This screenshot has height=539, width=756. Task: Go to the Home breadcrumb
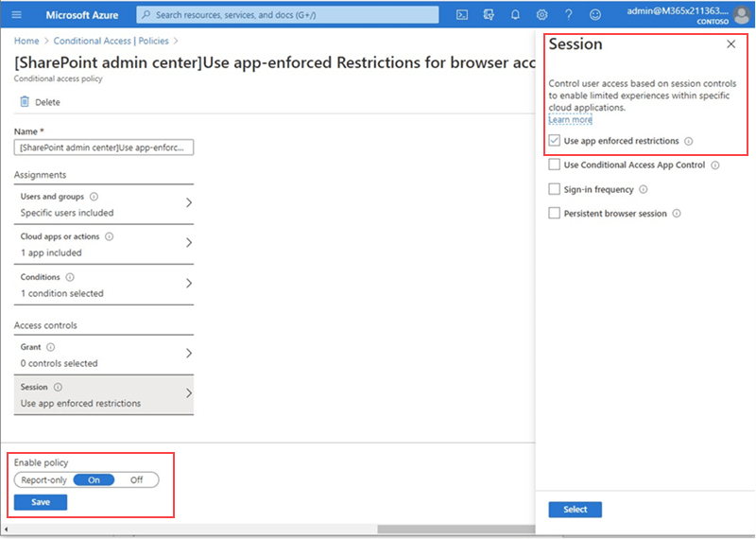[x=26, y=42]
